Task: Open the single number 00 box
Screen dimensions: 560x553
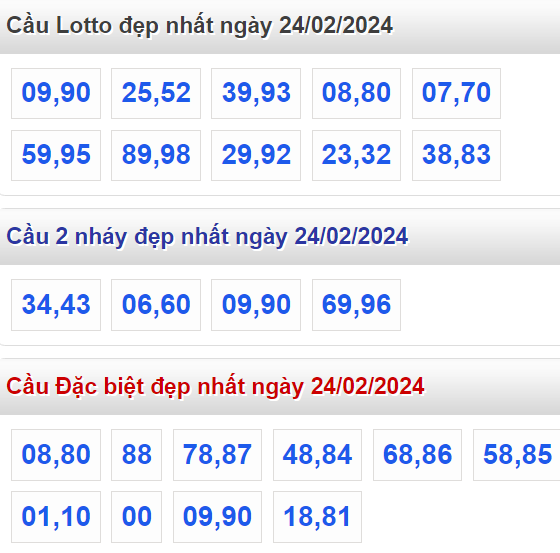Action: [x=136, y=517]
